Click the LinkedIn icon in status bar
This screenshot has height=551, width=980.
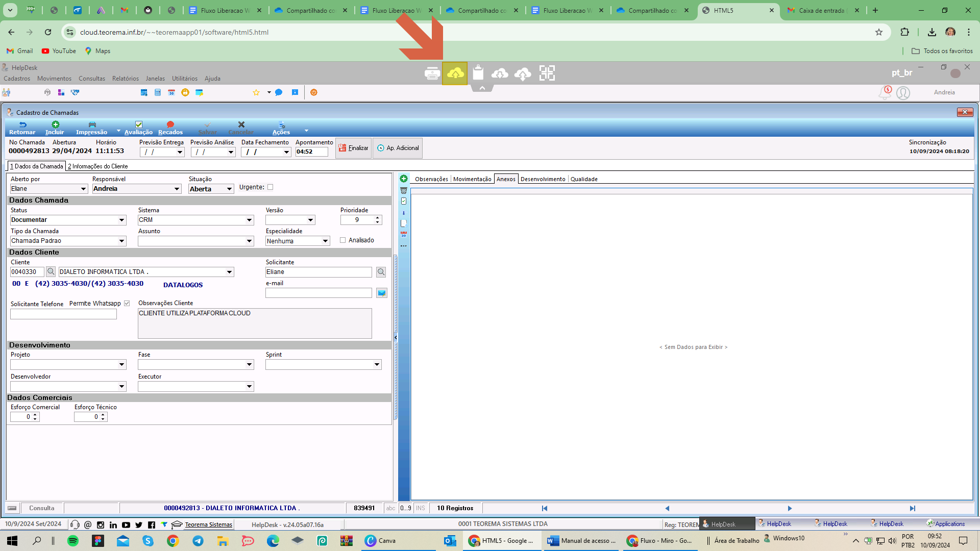point(113,524)
